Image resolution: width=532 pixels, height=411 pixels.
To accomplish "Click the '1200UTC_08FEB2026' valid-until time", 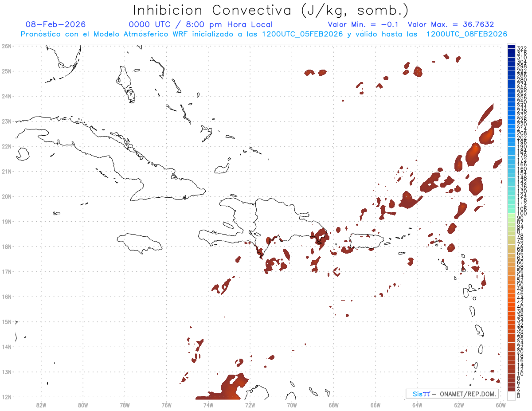I will click(466, 34).
